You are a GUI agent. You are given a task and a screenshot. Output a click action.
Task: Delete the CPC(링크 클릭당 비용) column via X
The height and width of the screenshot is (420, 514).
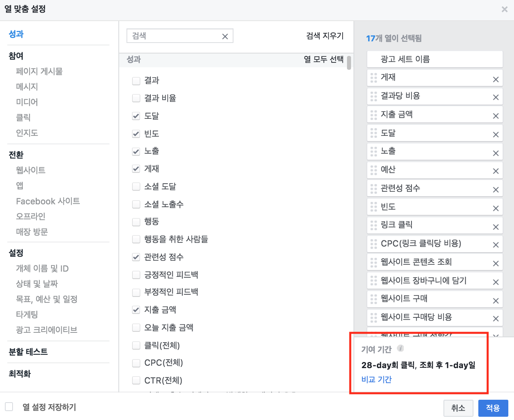pyautogui.click(x=495, y=244)
